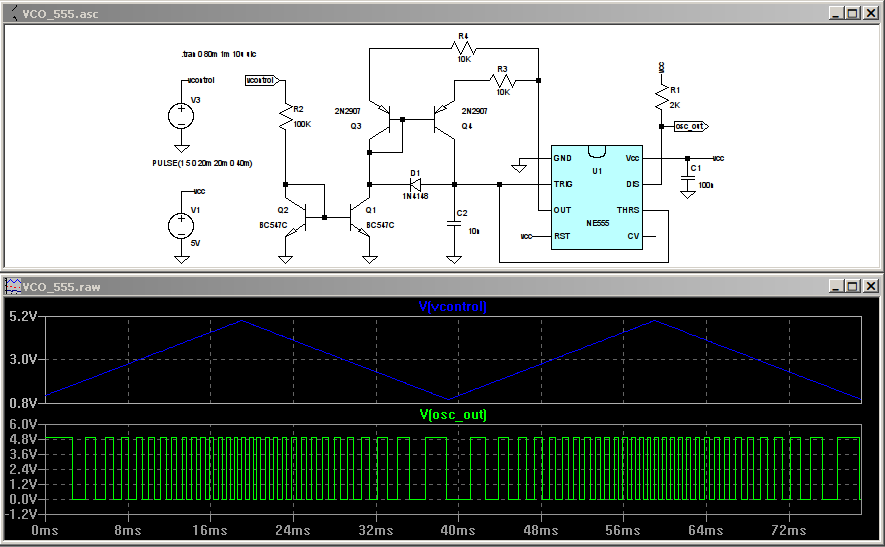Select the R1 2K resistor symbol
This screenshot has height=547, width=885.
[x=661, y=97]
